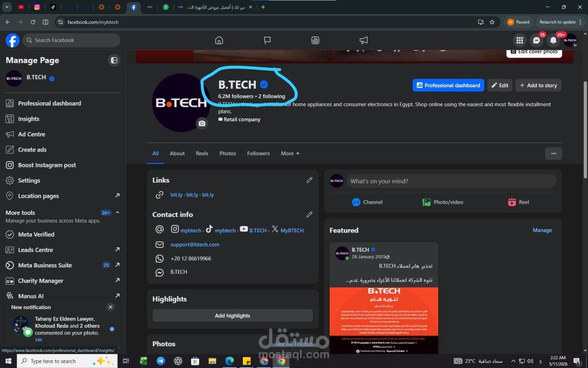Viewport: 588px width, 368px height.
Task: Click the Facebook logo
Action: tap(12, 40)
